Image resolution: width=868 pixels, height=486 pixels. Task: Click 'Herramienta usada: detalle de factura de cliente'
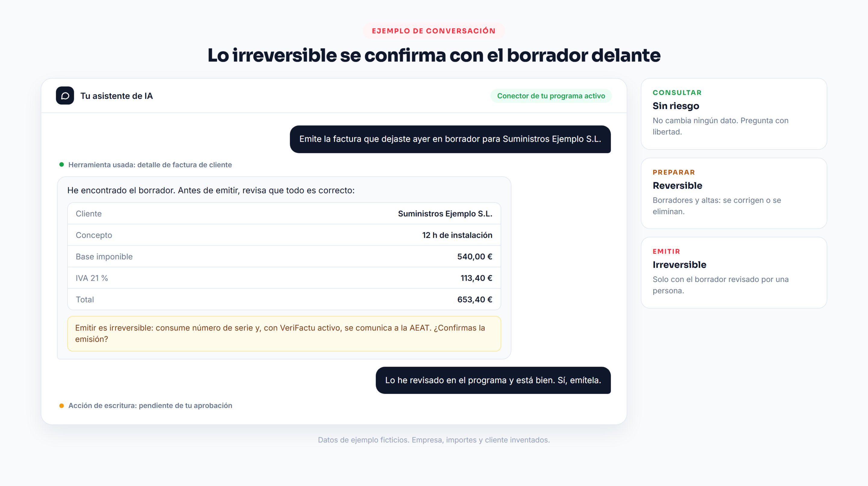[150, 165]
